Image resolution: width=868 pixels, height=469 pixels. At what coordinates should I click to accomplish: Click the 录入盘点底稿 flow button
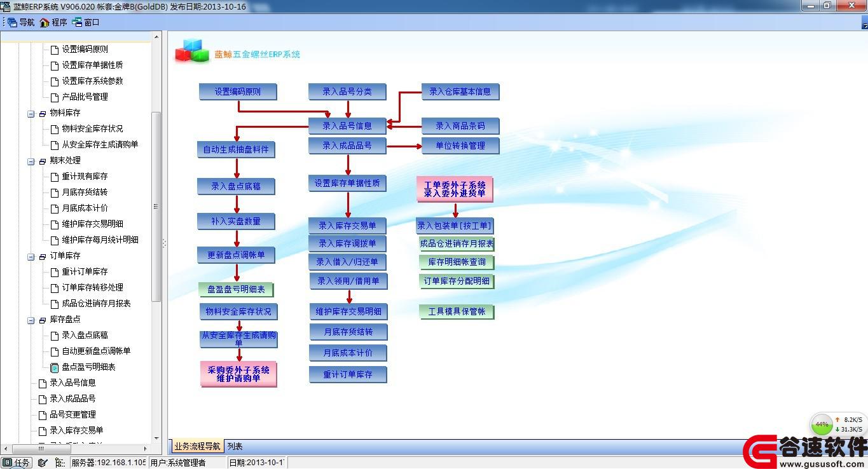[x=236, y=187]
